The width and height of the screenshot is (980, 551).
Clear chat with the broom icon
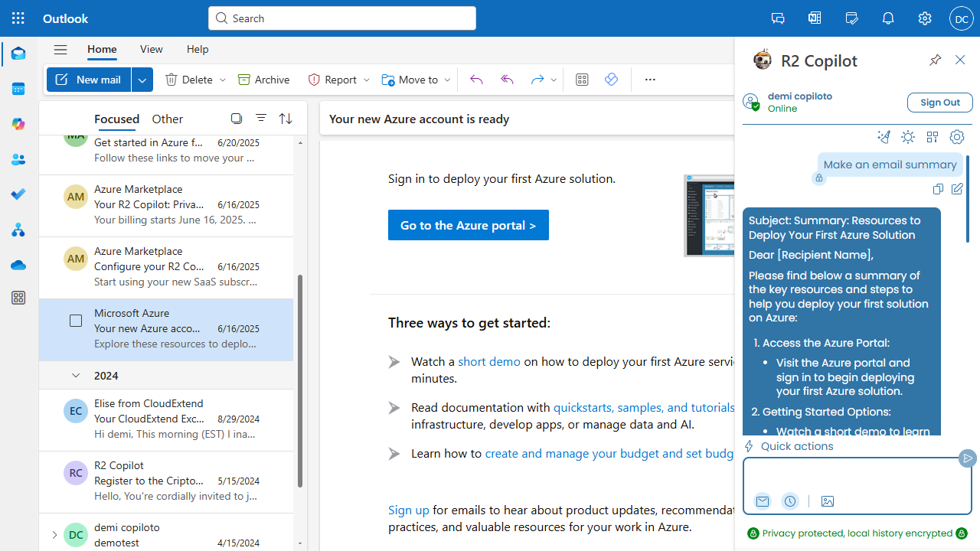point(884,137)
